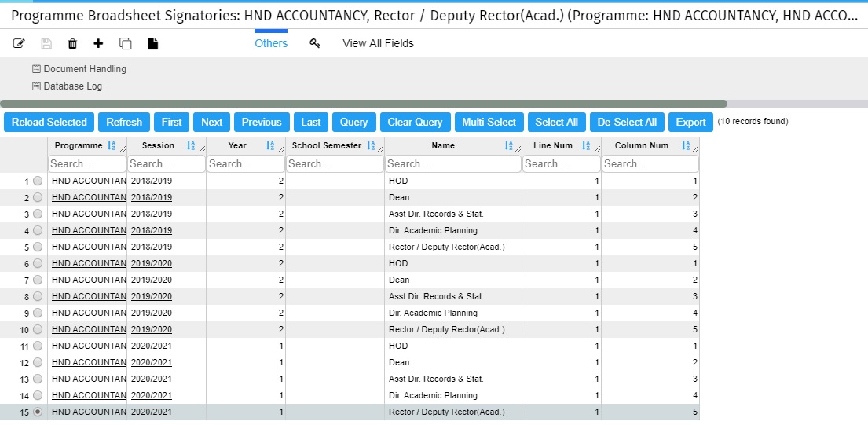The width and height of the screenshot is (868, 425).
Task: Select radio button for row 6
Action: click(x=38, y=263)
